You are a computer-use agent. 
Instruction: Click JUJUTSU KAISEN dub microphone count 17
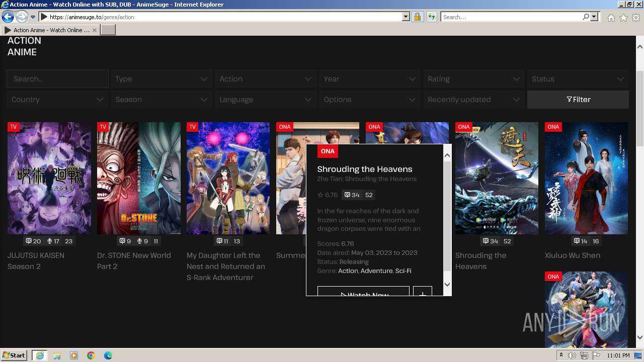(x=53, y=241)
